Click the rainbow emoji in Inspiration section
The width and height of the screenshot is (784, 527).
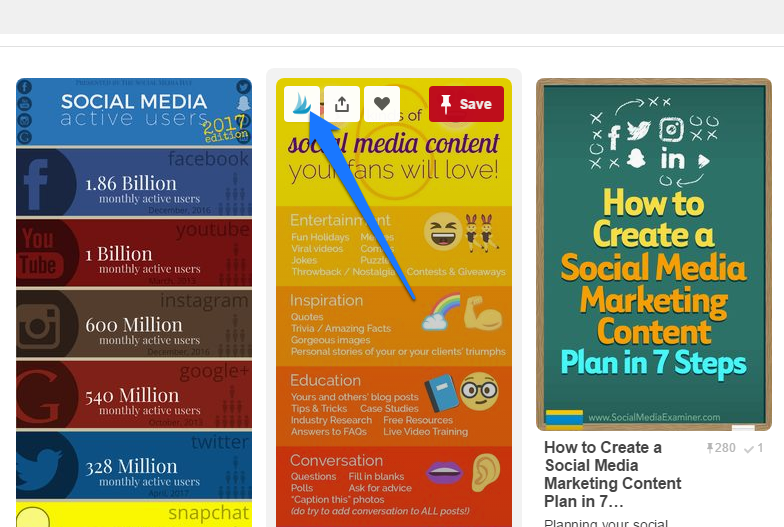440,312
